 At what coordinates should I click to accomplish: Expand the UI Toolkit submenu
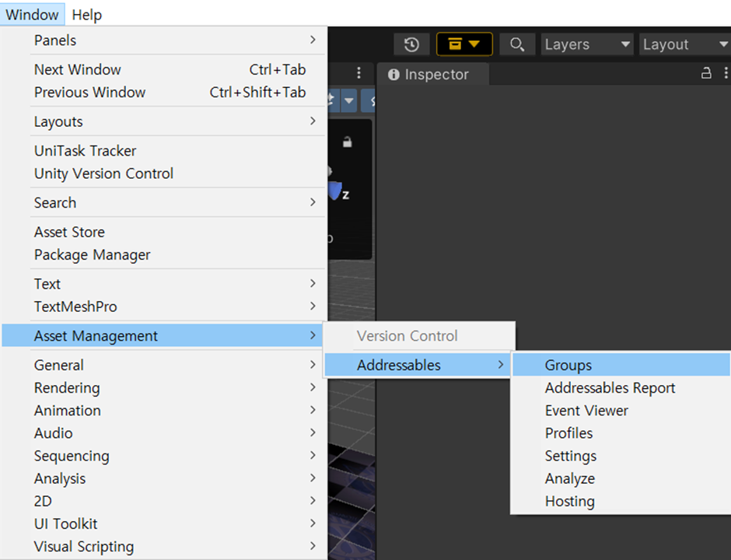pyautogui.click(x=163, y=524)
